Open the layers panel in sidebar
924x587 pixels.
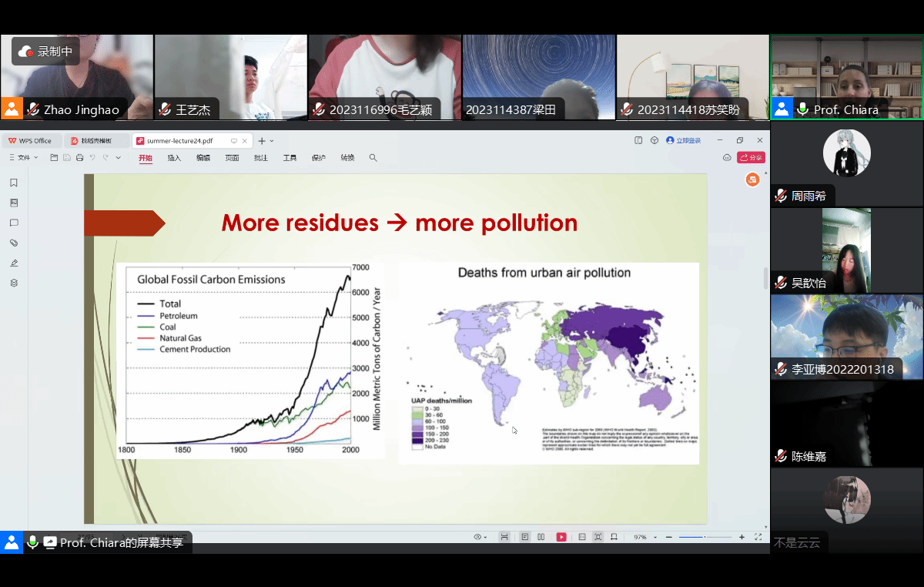tap(14, 283)
